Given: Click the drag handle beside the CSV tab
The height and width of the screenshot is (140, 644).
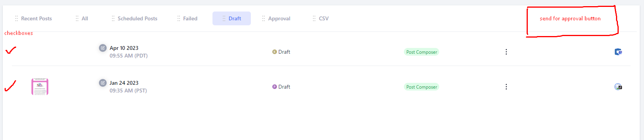Looking at the screenshot, I should [x=314, y=18].
